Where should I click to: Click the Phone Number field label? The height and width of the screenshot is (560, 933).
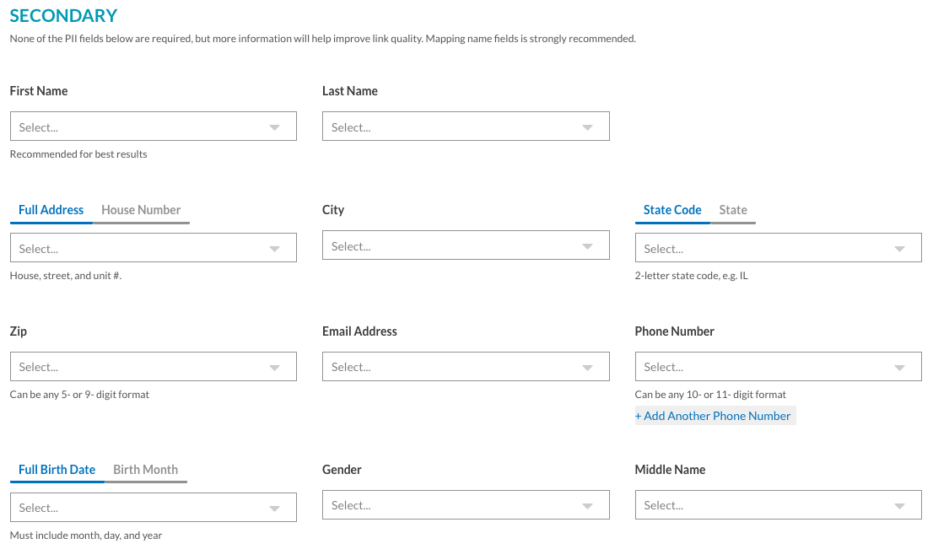[674, 331]
